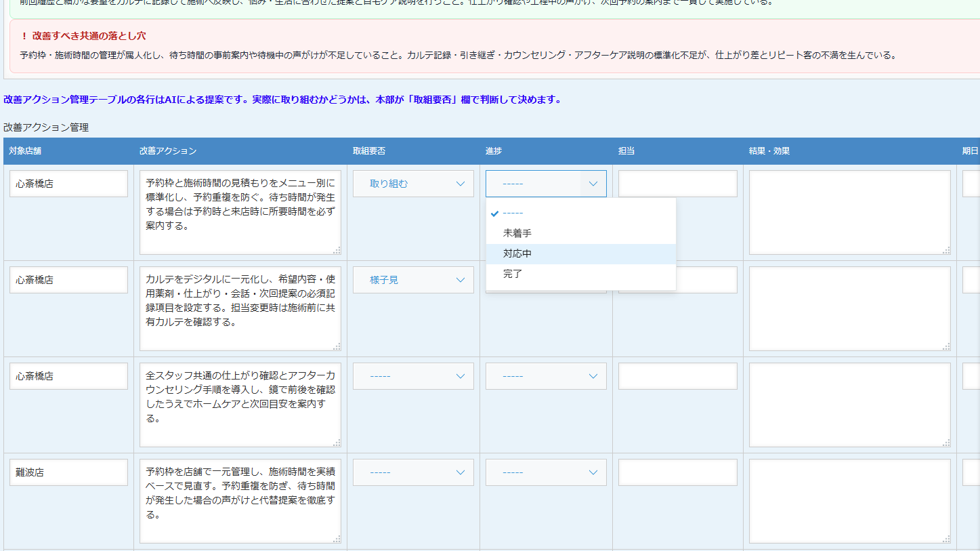Open 取組要否 dropdown in the 全スタッフ共通 row

(413, 376)
